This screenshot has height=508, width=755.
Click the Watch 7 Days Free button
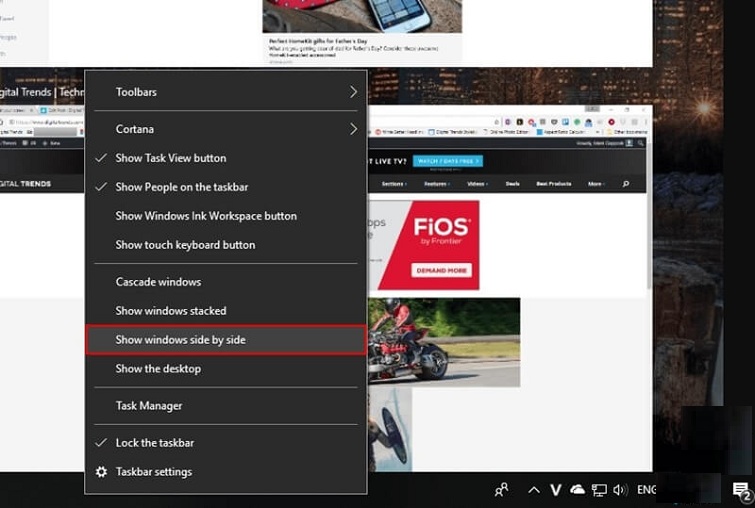click(448, 161)
